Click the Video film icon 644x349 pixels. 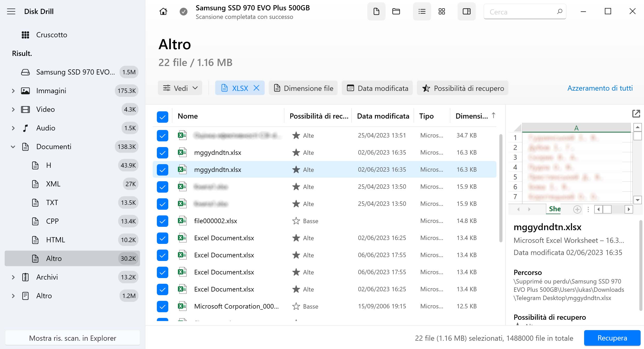click(25, 109)
